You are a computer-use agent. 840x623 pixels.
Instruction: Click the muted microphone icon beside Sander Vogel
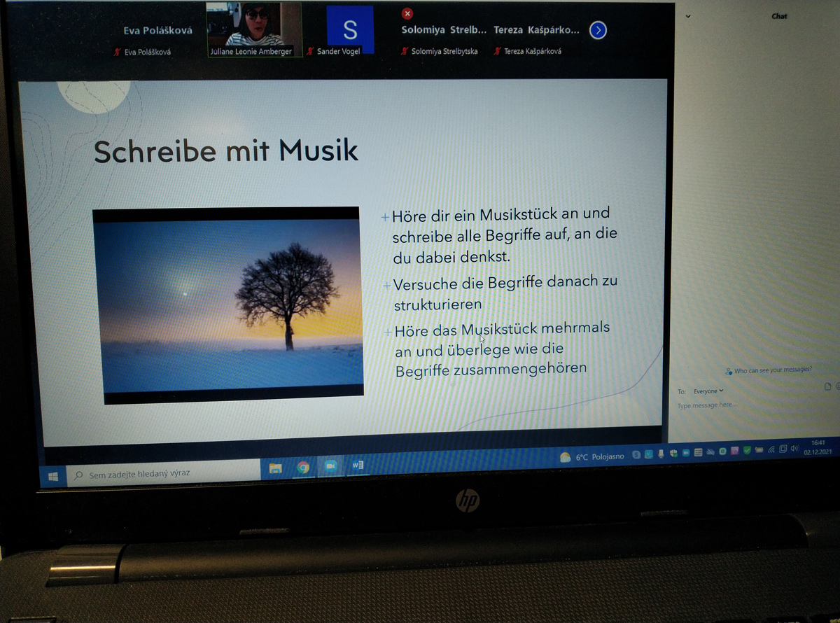pos(311,51)
